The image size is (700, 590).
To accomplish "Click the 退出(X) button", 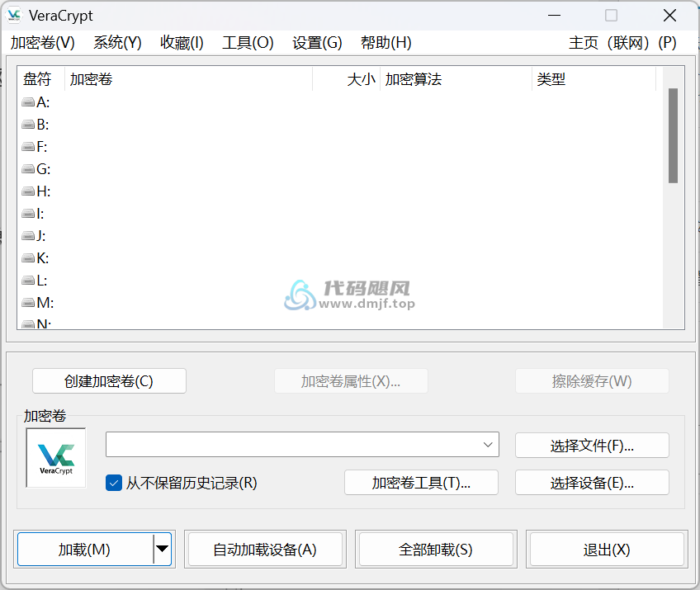I will click(607, 550).
